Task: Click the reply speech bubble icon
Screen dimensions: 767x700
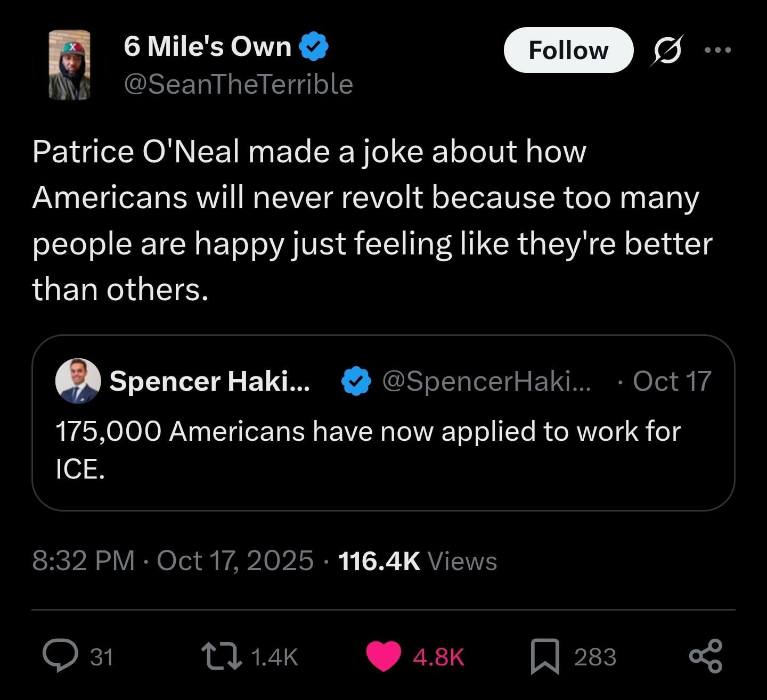Action: tap(61, 655)
